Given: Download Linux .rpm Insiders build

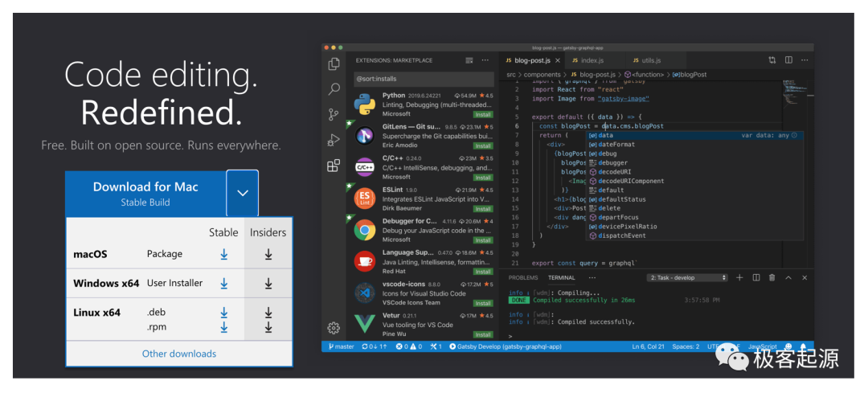Looking at the screenshot, I should coord(268,327).
